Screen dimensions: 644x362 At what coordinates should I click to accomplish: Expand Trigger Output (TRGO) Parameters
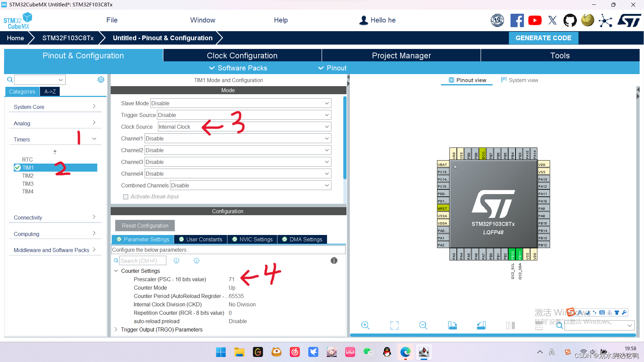pos(116,329)
